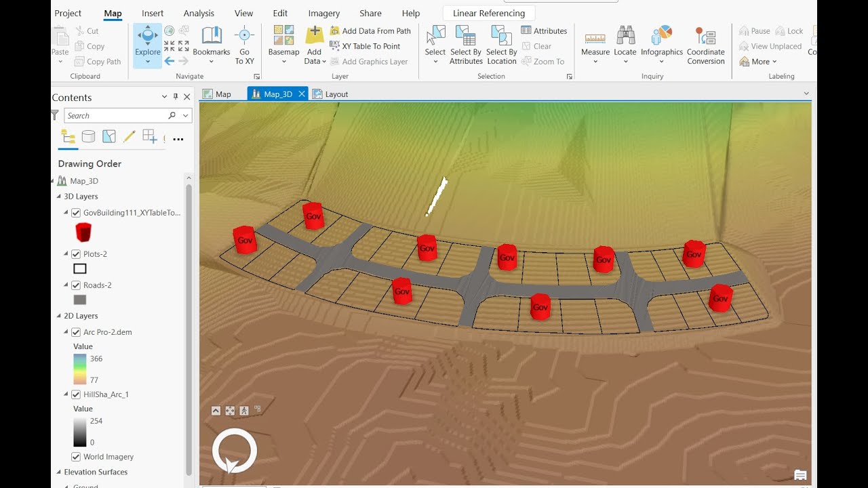Click Add Data From Path
The image size is (868, 488).
coord(370,30)
